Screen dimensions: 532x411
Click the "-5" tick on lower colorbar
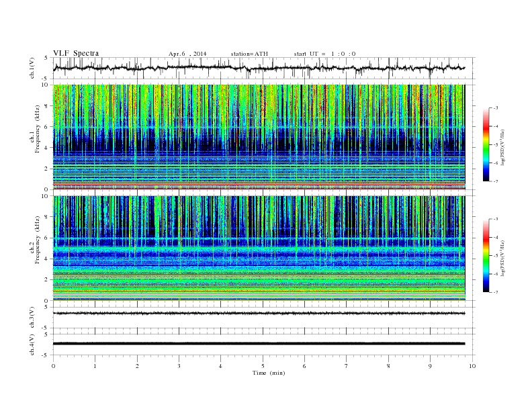(x=496, y=256)
